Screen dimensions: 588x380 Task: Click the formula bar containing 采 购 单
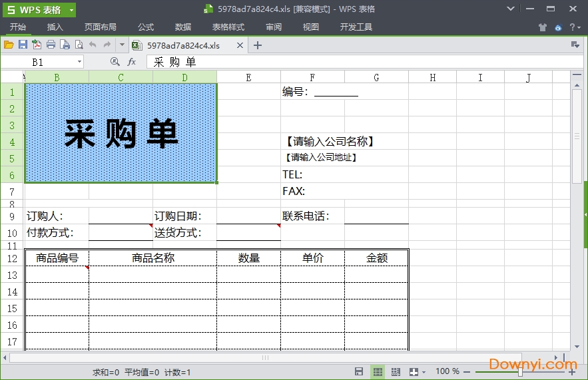pos(364,62)
